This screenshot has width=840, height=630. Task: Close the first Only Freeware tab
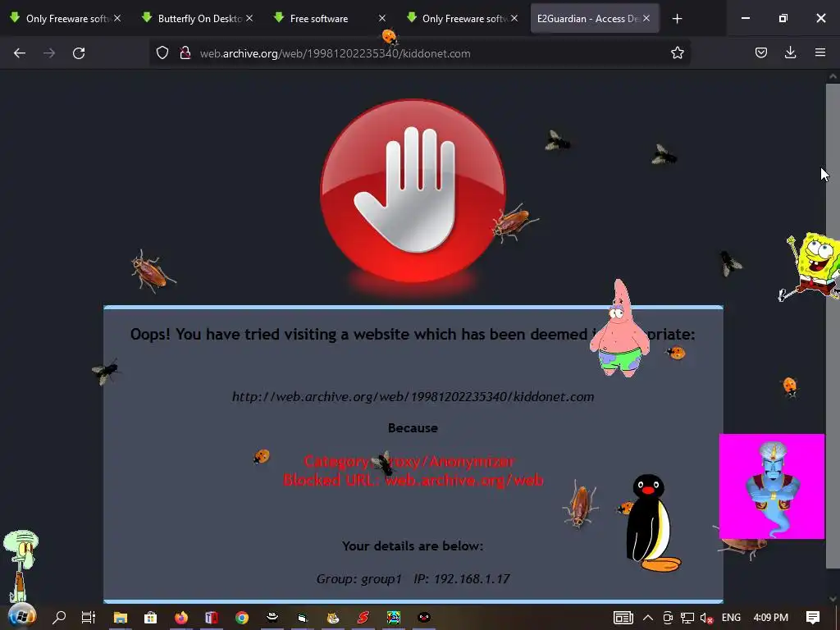117,18
